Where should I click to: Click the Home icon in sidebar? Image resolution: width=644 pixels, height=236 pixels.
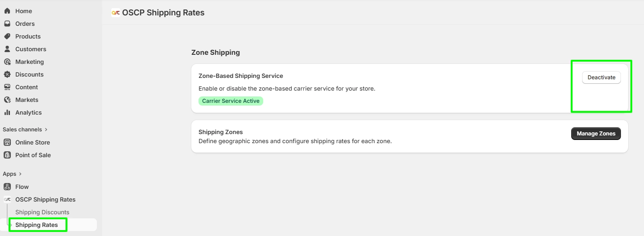[x=7, y=11]
